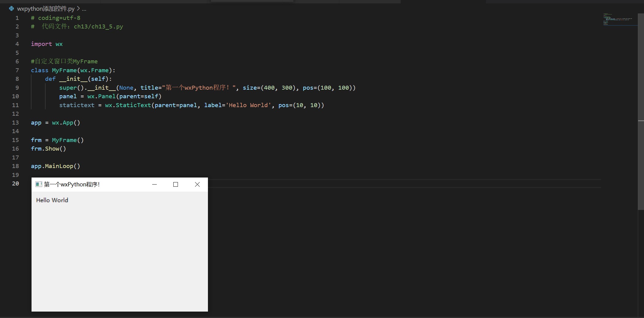The height and width of the screenshot is (318, 644).
Task: Click the 'class MyFrame(wx.Frame):' line
Action: pyautogui.click(x=73, y=70)
